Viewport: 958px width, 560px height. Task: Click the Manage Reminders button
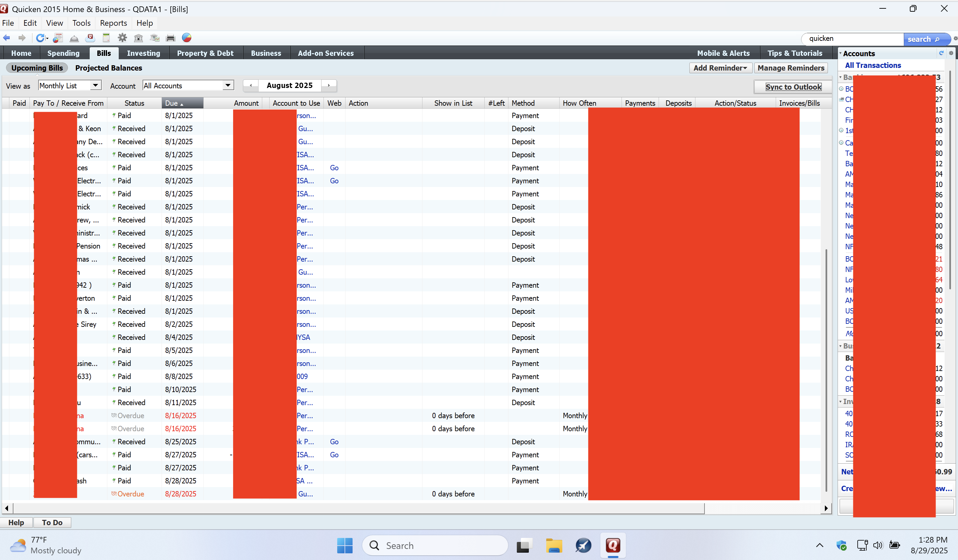(x=790, y=68)
